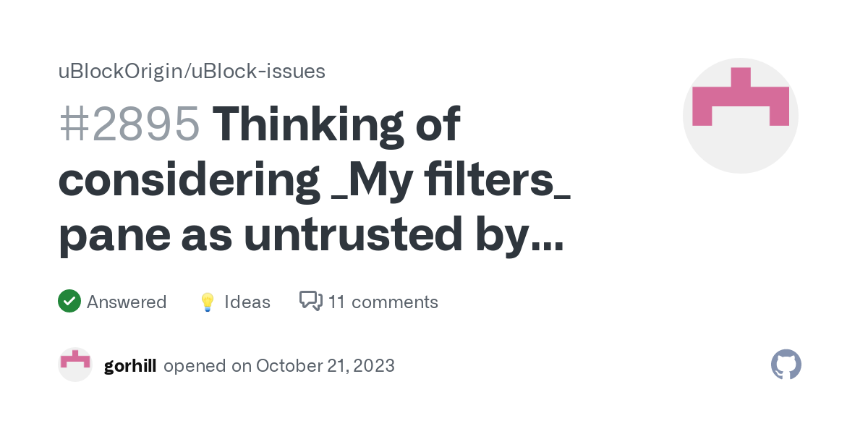View the 11 comments count text
This screenshot has height=434, width=868.
pyautogui.click(x=383, y=302)
